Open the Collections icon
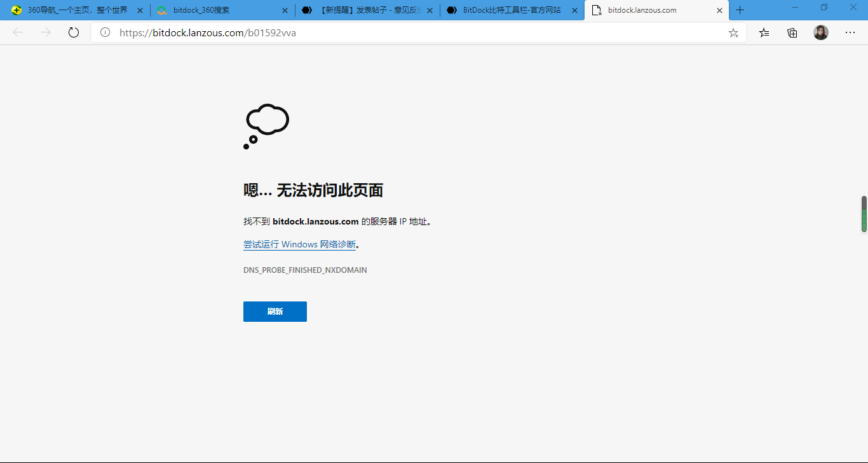 792,32
